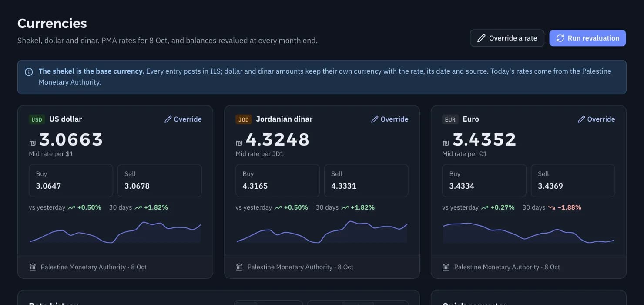Click "Mid rate per €1" label

coord(465,154)
